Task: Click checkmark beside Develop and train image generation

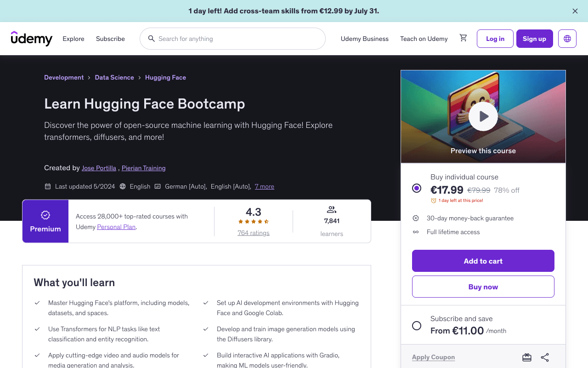Action: 205,329
